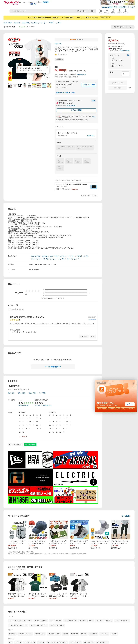Viewport: 138px width, 644px height.
Task: Click the quantity input field
Action: 125,74
